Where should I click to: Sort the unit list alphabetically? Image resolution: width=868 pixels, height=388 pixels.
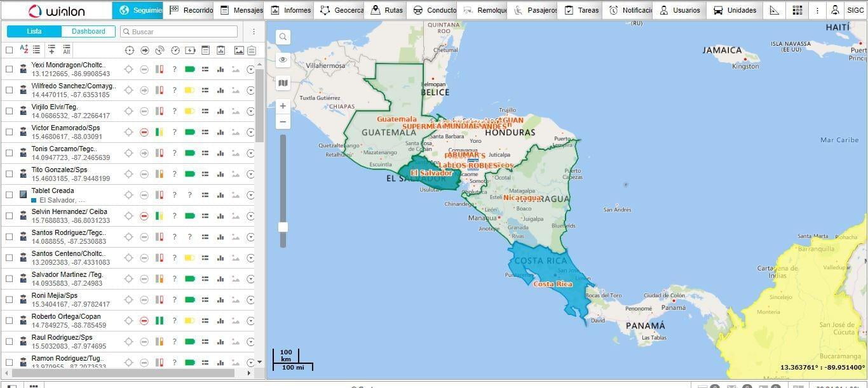pos(24,50)
